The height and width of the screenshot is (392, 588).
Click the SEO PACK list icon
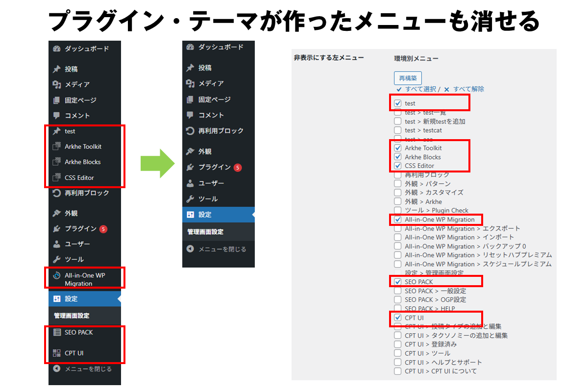click(x=56, y=332)
